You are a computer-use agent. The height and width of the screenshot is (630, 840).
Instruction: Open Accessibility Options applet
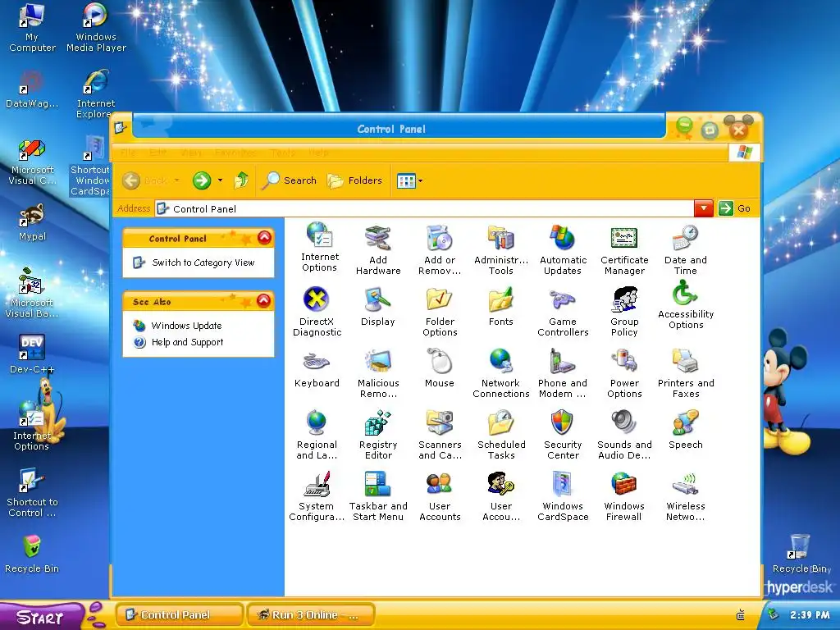686,305
